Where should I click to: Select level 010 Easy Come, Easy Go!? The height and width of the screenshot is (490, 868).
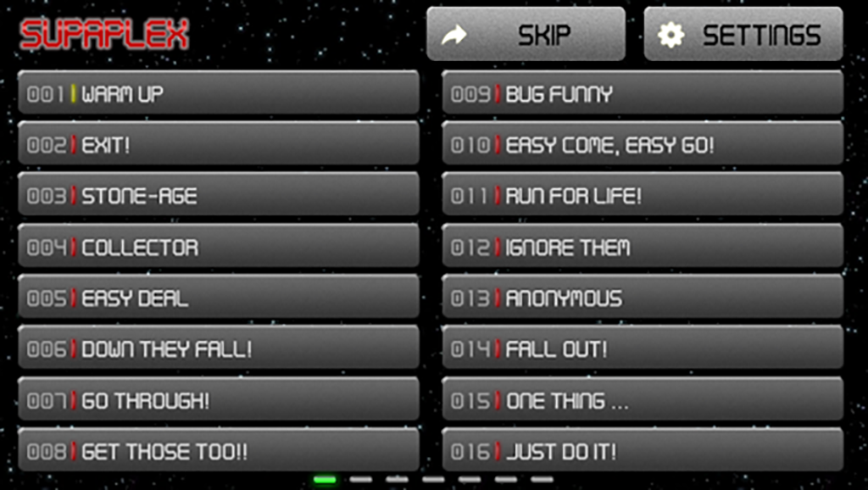(643, 144)
